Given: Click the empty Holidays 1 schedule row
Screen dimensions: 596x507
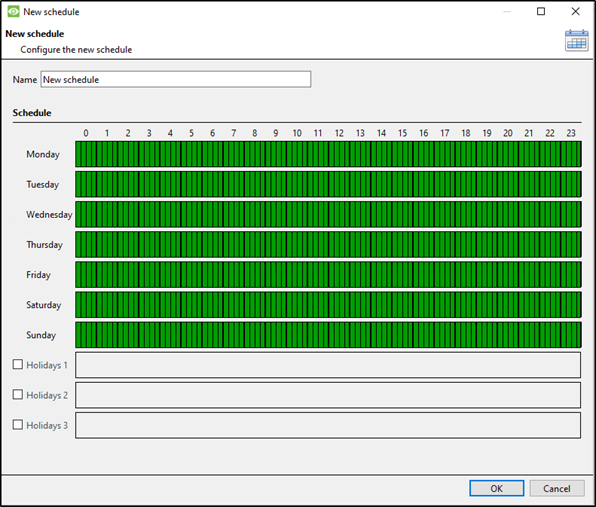Looking at the screenshot, I should click(328, 365).
